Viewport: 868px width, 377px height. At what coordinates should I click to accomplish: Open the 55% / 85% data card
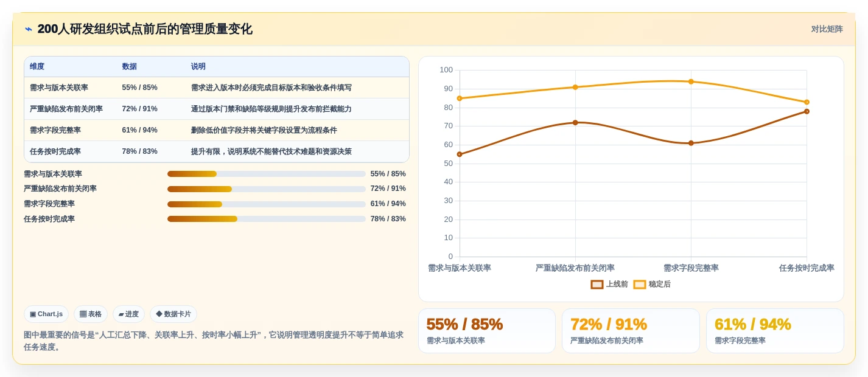pos(486,331)
